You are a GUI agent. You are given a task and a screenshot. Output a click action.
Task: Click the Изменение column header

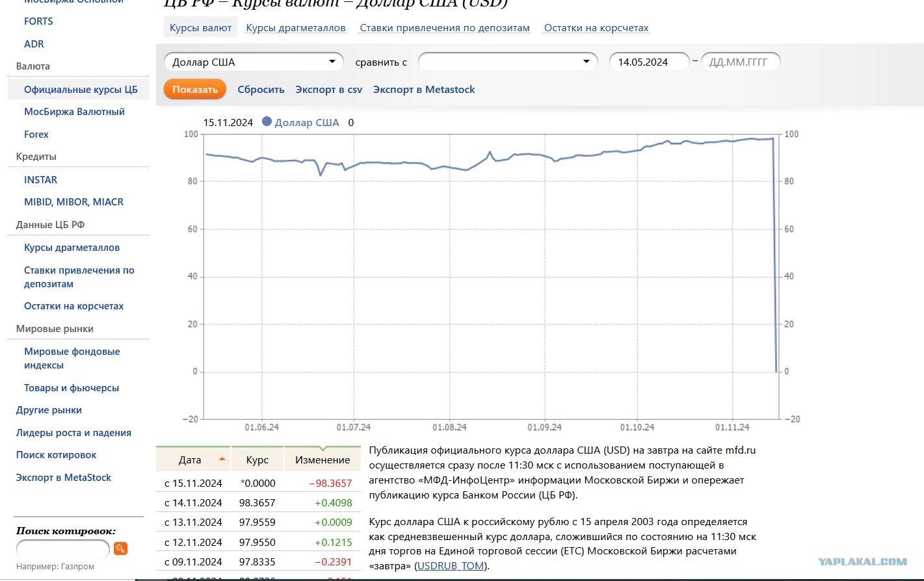click(x=323, y=459)
